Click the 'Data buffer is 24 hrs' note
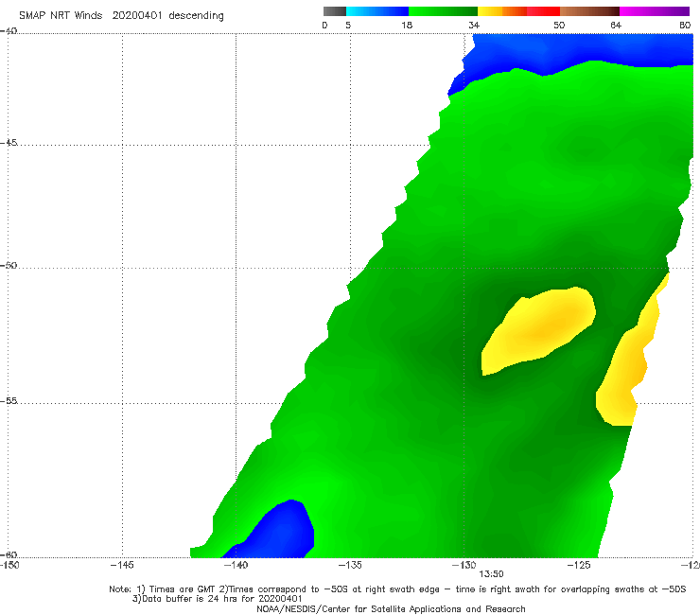This screenshot has height=615, width=700. [217, 599]
